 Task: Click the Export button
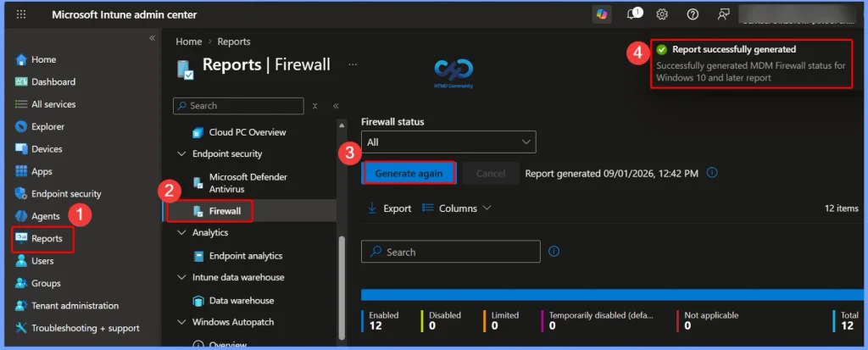coord(390,208)
